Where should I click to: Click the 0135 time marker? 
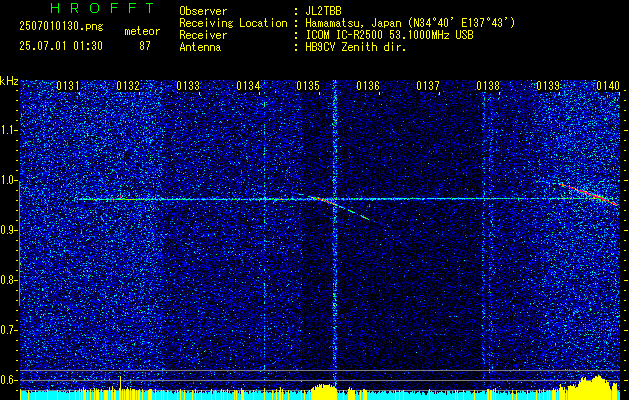click(308, 86)
